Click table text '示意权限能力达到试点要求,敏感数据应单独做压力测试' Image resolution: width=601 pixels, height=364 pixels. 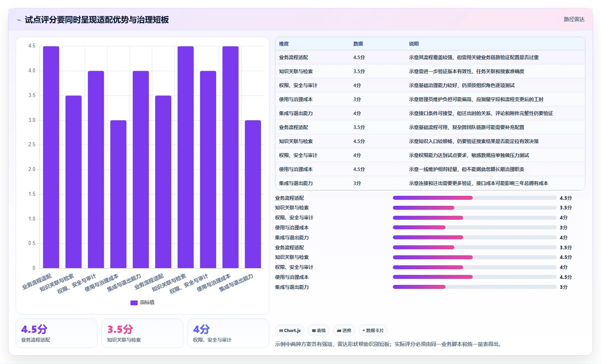pyautogui.click(x=469, y=155)
